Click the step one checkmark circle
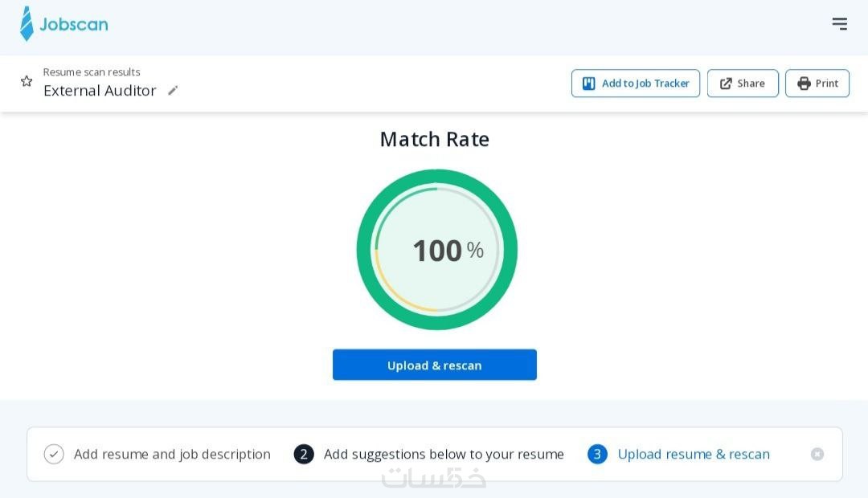This screenshot has height=498, width=868. (x=54, y=455)
